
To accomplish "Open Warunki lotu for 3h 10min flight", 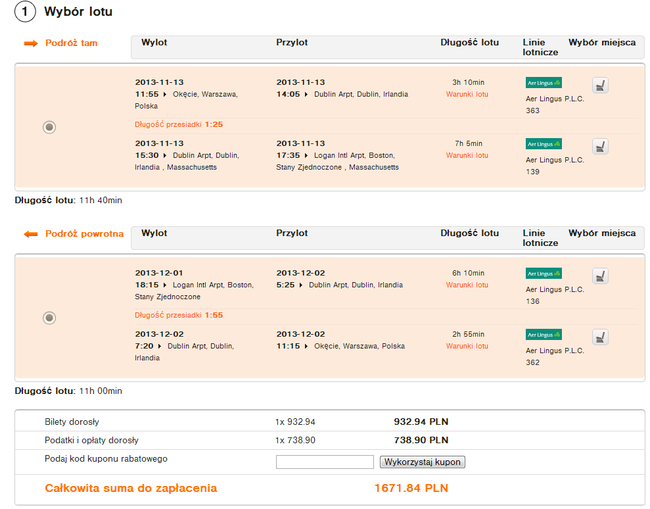I will pos(467,95).
